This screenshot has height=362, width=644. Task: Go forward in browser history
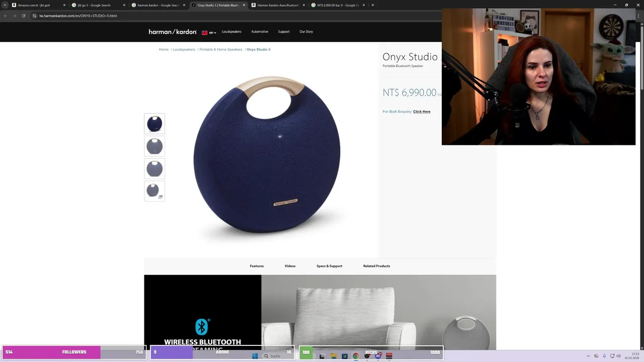14,16
